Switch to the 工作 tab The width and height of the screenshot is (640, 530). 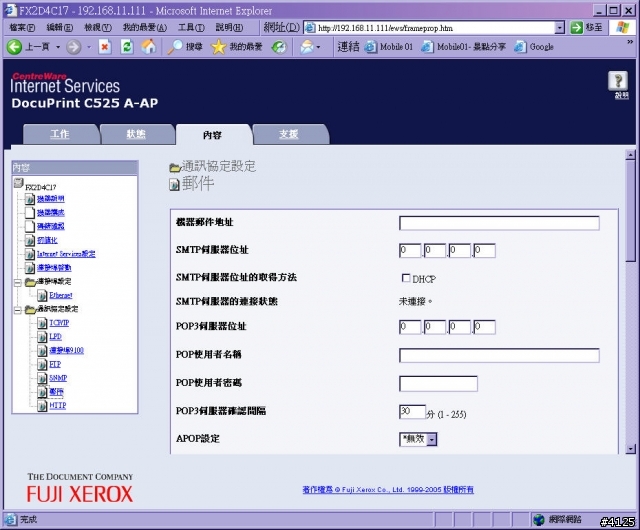pyautogui.click(x=60, y=134)
